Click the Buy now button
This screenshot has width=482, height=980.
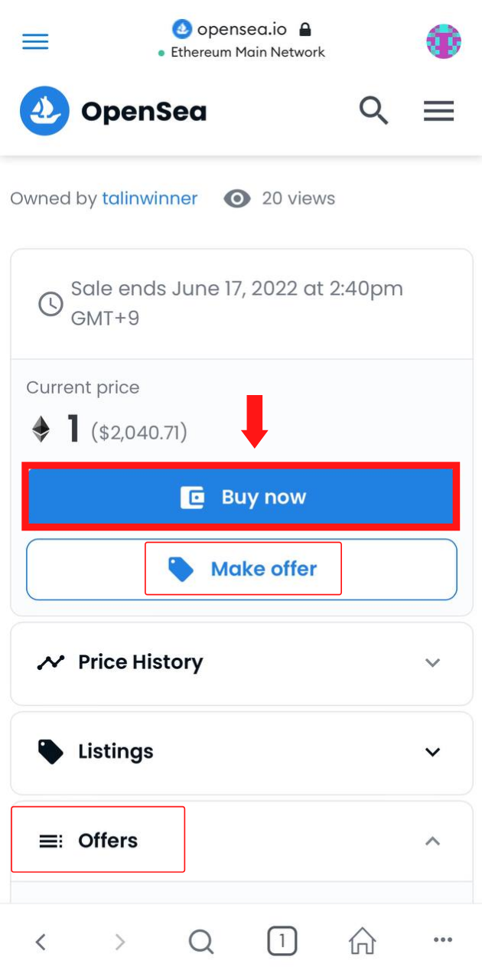pyautogui.click(x=241, y=497)
